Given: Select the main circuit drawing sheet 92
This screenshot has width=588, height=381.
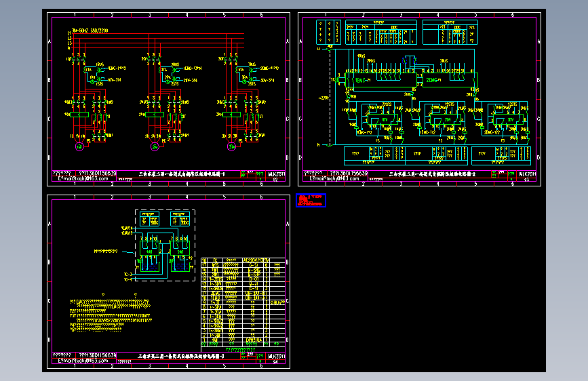Looking at the screenshot, I should click(x=168, y=100).
